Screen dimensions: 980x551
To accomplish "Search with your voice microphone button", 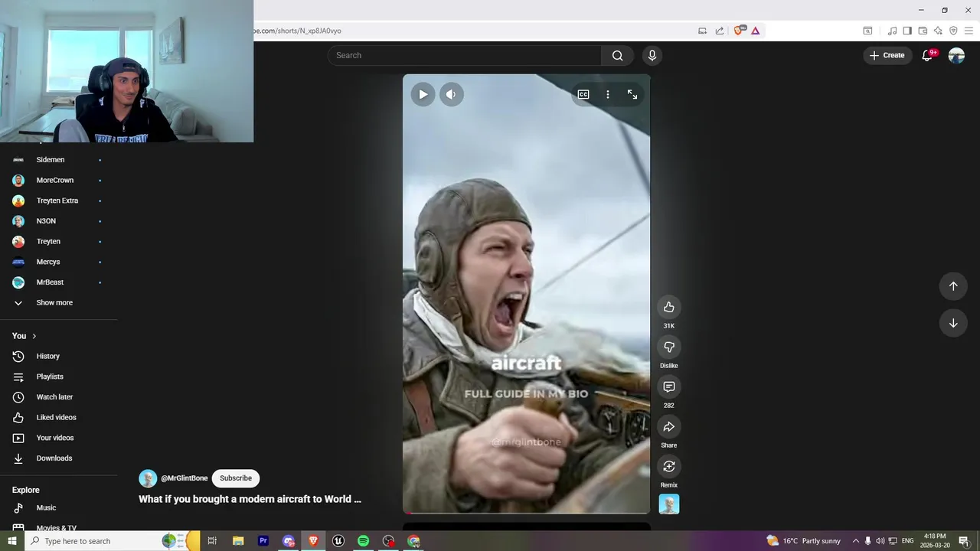I will tap(652, 55).
